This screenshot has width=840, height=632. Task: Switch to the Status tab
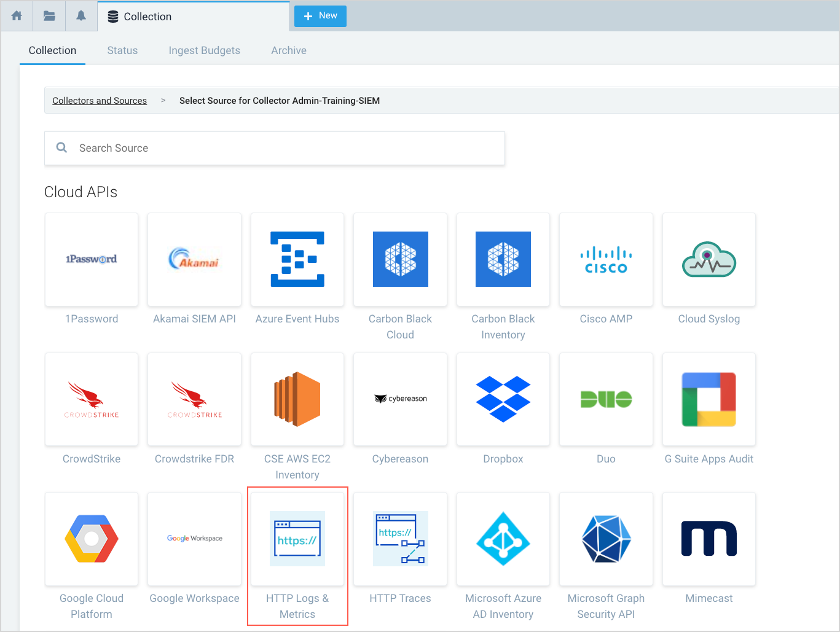coord(122,50)
